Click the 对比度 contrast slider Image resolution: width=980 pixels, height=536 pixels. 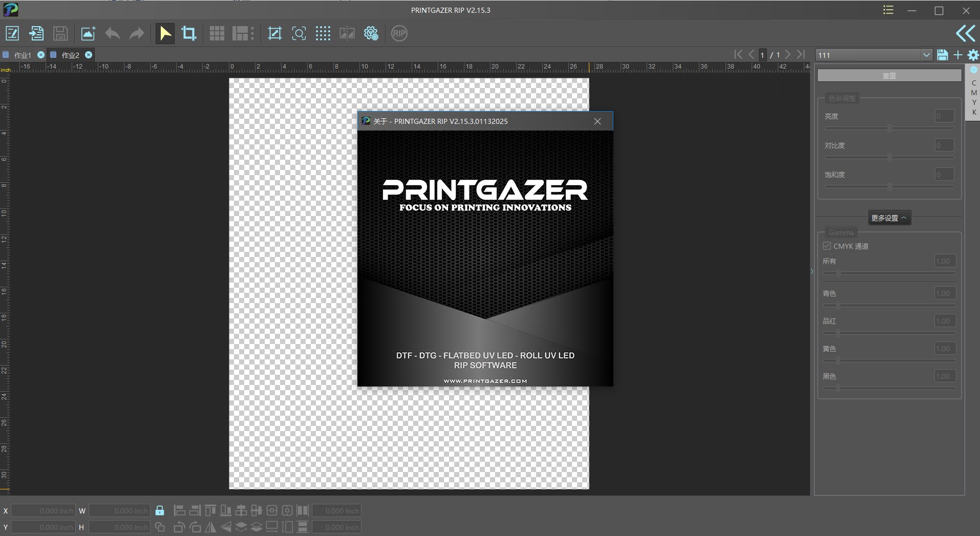coord(889,158)
